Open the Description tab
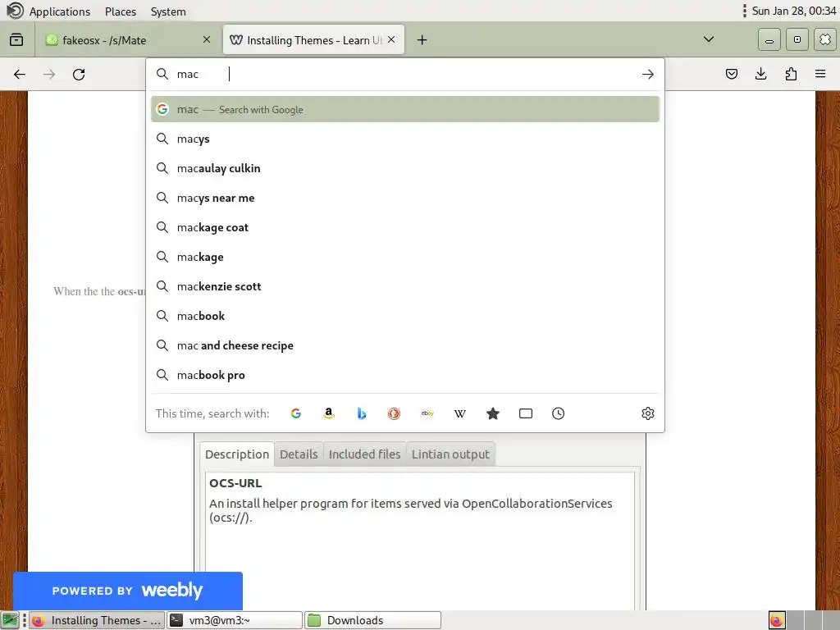This screenshot has height=630, width=840. [x=237, y=454]
